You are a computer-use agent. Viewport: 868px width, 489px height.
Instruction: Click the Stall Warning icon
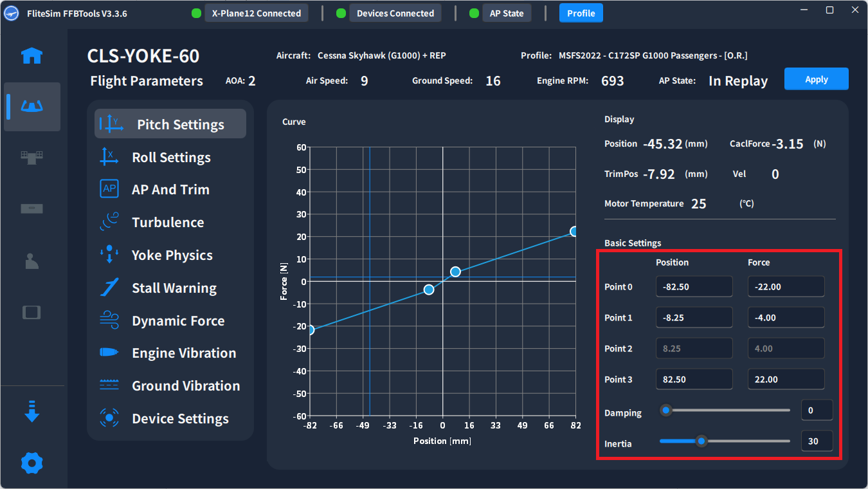tap(109, 287)
